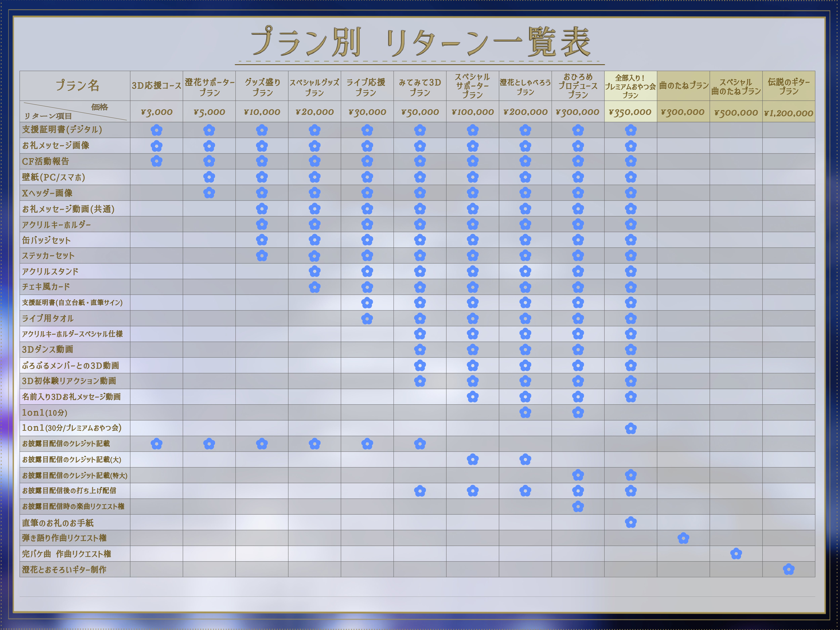Click 支援証明書(自立台紙・直筆サイン) flower under ライブ応援プラン
The height and width of the screenshot is (630, 840).
pyautogui.click(x=367, y=303)
